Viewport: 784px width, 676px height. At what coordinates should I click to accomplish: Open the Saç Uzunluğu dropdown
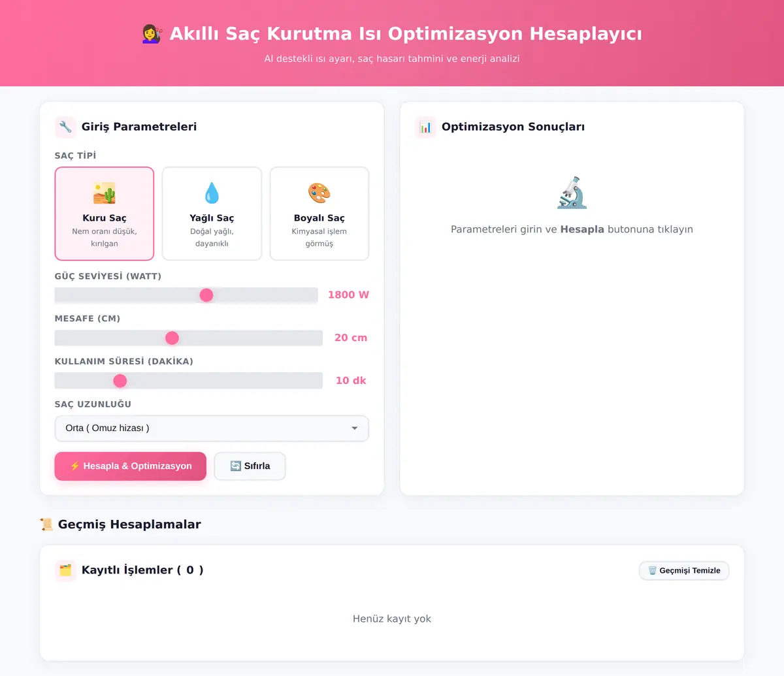pos(212,428)
